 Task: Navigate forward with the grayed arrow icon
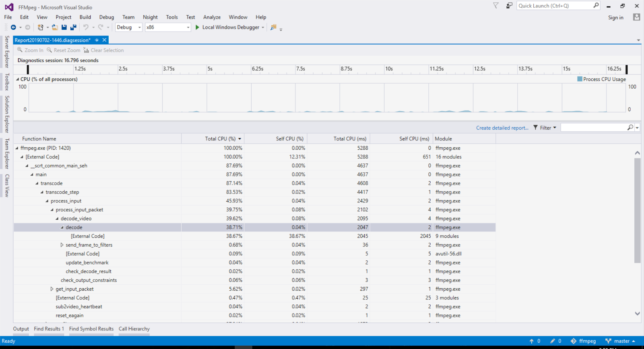[x=27, y=27]
